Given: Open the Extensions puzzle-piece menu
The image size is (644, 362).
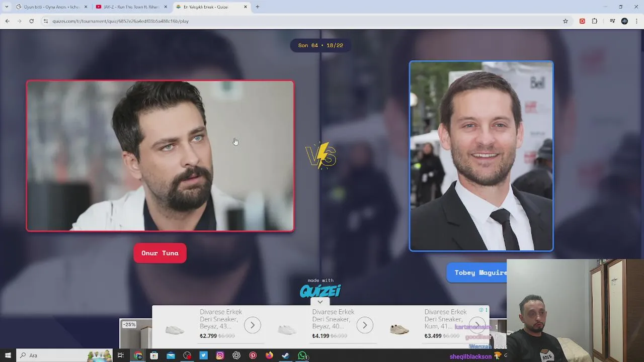Looking at the screenshot, I should click(x=595, y=21).
